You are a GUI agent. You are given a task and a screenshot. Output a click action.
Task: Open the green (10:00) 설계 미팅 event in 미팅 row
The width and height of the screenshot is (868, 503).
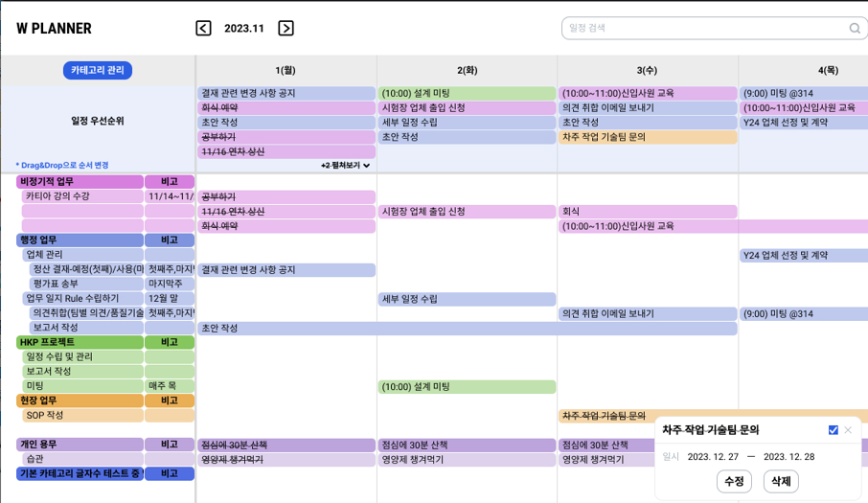[468, 387]
